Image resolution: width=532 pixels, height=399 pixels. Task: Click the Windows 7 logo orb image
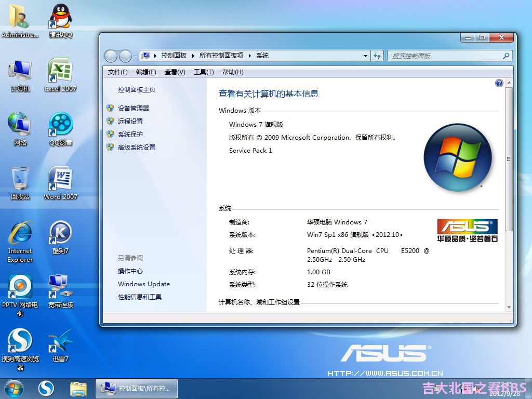pyautogui.click(x=457, y=157)
